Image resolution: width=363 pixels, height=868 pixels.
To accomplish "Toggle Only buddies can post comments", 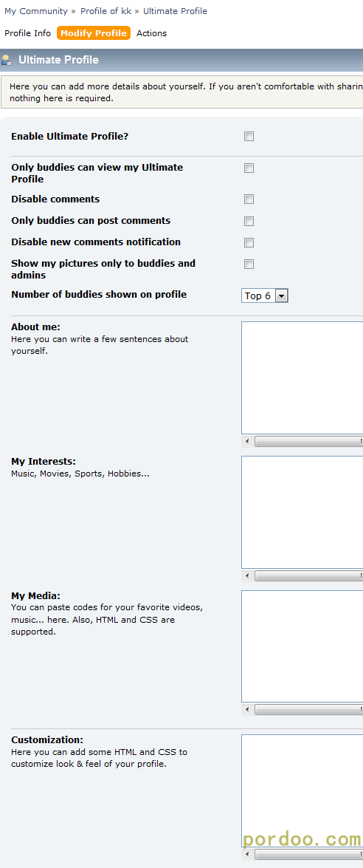I will [249, 222].
